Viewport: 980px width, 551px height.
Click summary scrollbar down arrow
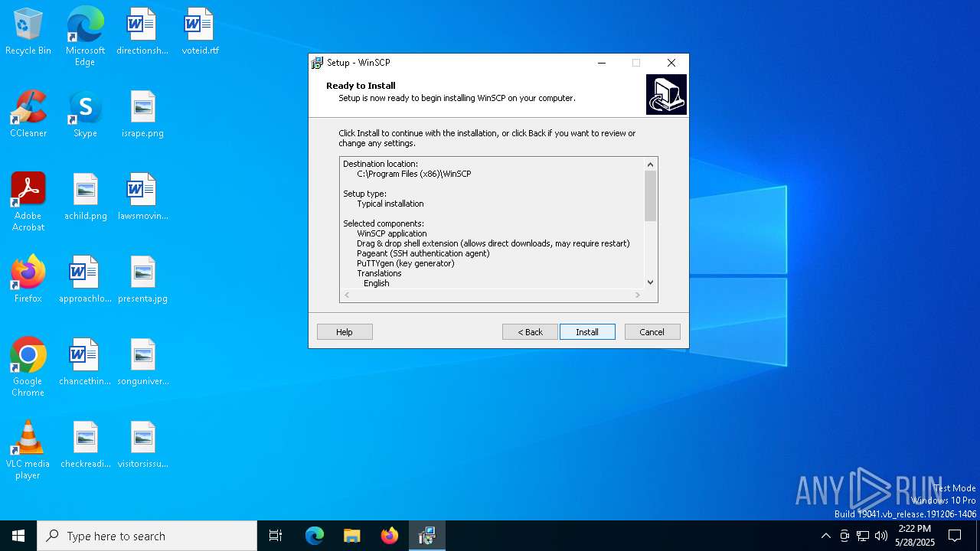[x=651, y=282]
